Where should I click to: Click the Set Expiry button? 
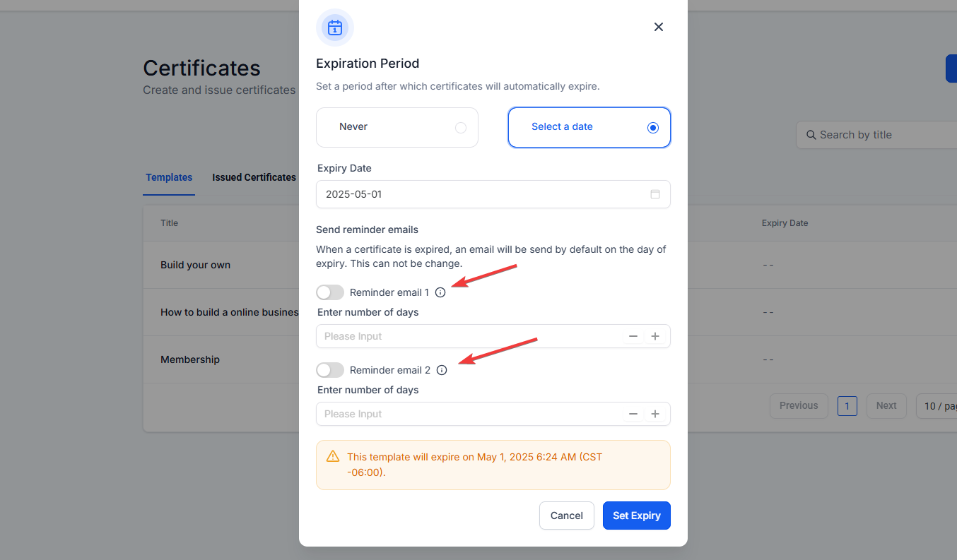[636, 516]
